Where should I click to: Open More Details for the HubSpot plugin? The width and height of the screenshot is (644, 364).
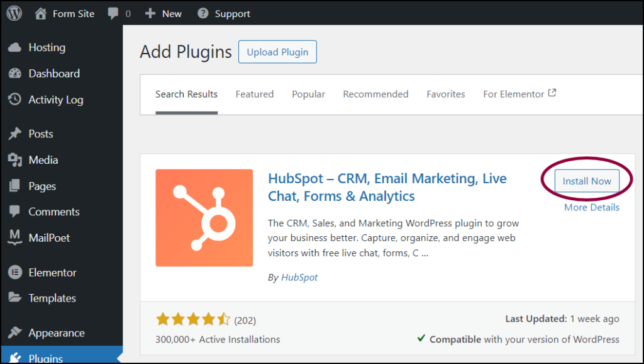point(591,207)
